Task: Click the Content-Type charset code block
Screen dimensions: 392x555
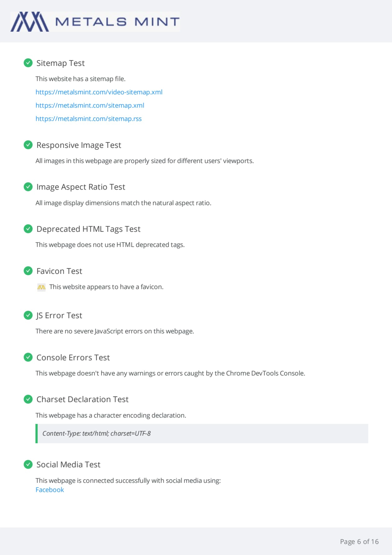Action: point(202,434)
